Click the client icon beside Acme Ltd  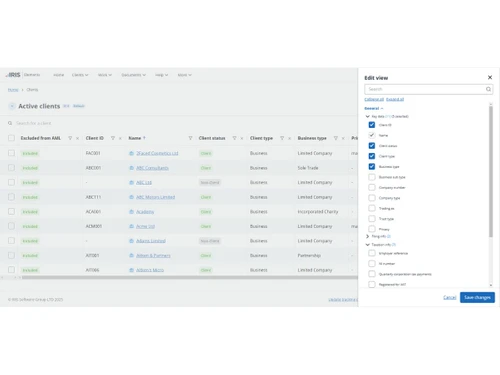[131, 226]
